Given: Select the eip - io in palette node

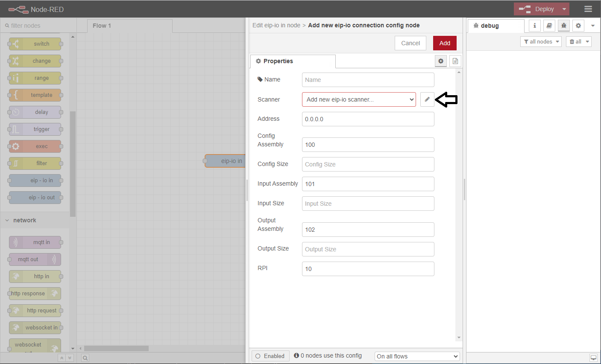Looking at the screenshot, I should tap(35, 181).
